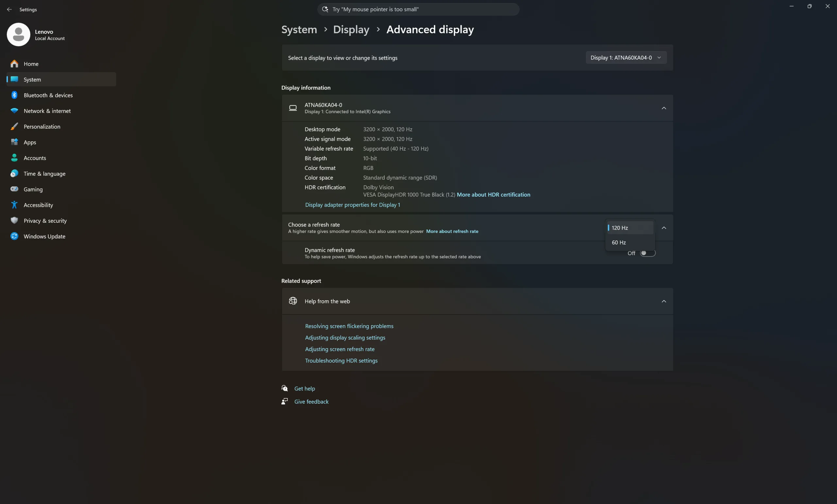Select the Accessibility figure icon
The image size is (837, 504).
click(x=14, y=205)
